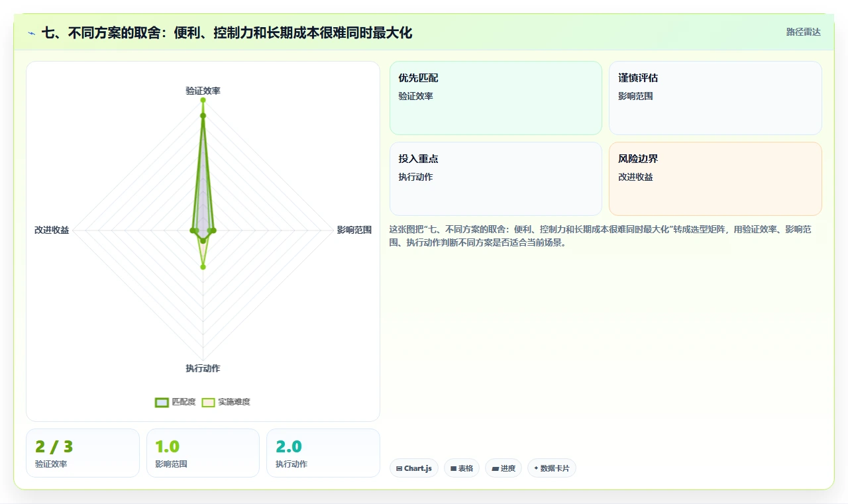The image size is (848, 504).
Task: Click 改进收益 text in the 风险边界 card
Action: tap(635, 177)
